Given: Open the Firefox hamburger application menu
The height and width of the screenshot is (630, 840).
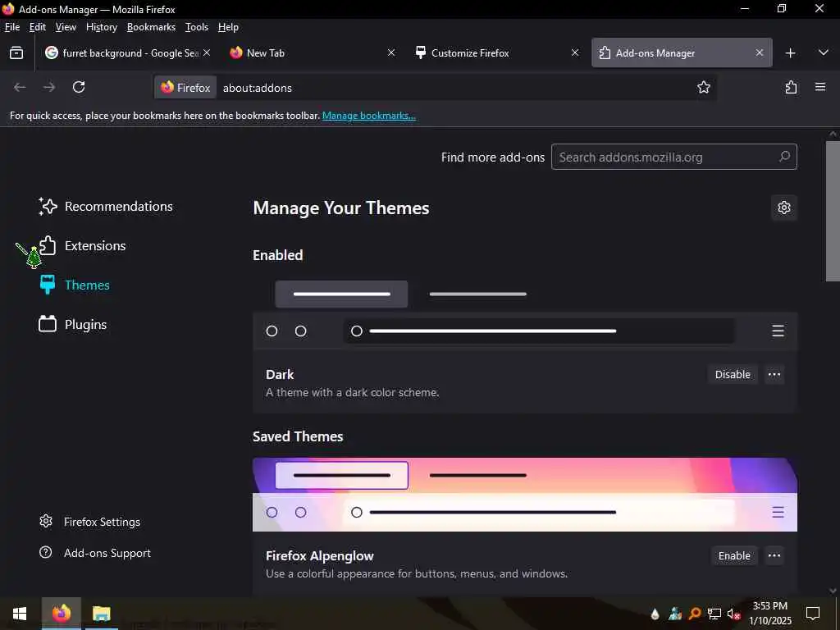Looking at the screenshot, I should coord(820,87).
